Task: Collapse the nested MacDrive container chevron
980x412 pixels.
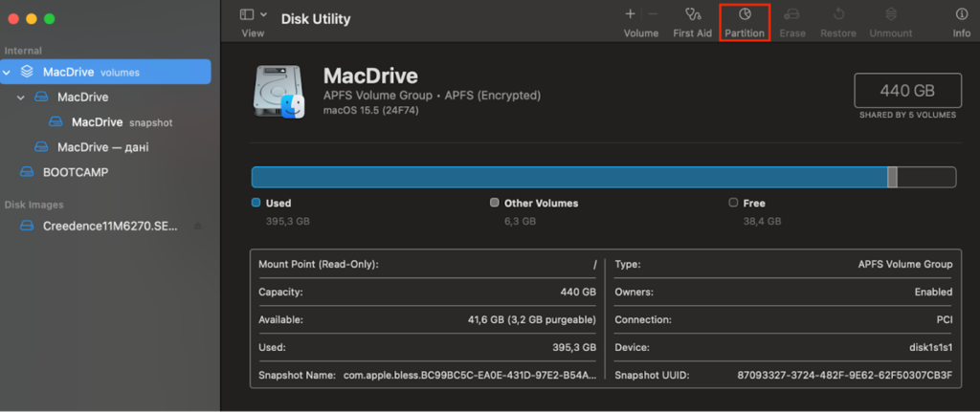Action: [21, 98]
